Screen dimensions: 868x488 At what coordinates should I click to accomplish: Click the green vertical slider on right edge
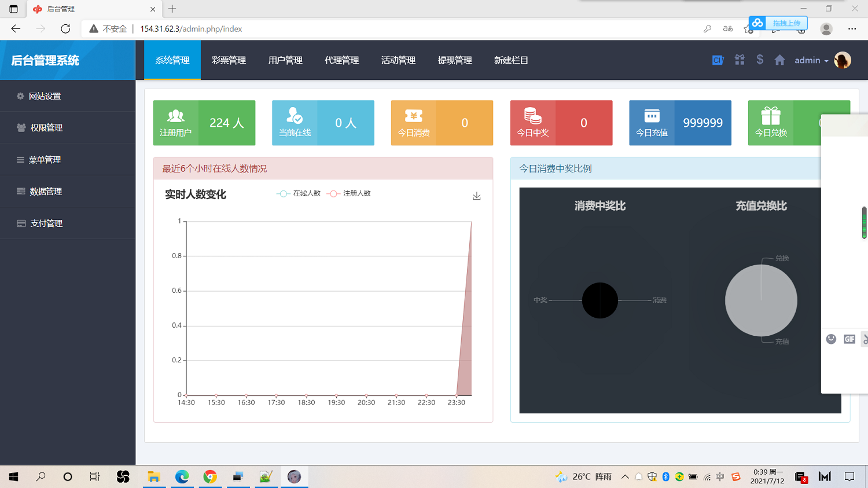click(864, 222)
